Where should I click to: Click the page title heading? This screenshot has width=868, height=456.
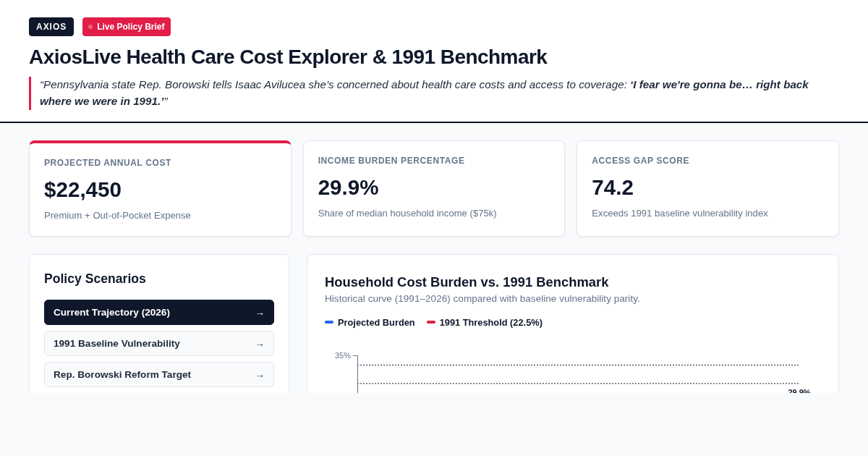click(288, 57)
